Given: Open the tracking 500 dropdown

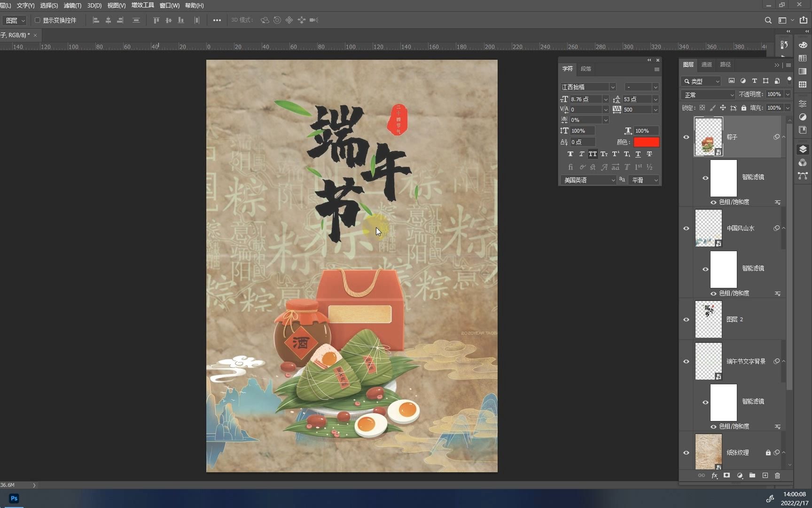Looking at the screenshot, I should pyautogui.click(x=656, y=110).
